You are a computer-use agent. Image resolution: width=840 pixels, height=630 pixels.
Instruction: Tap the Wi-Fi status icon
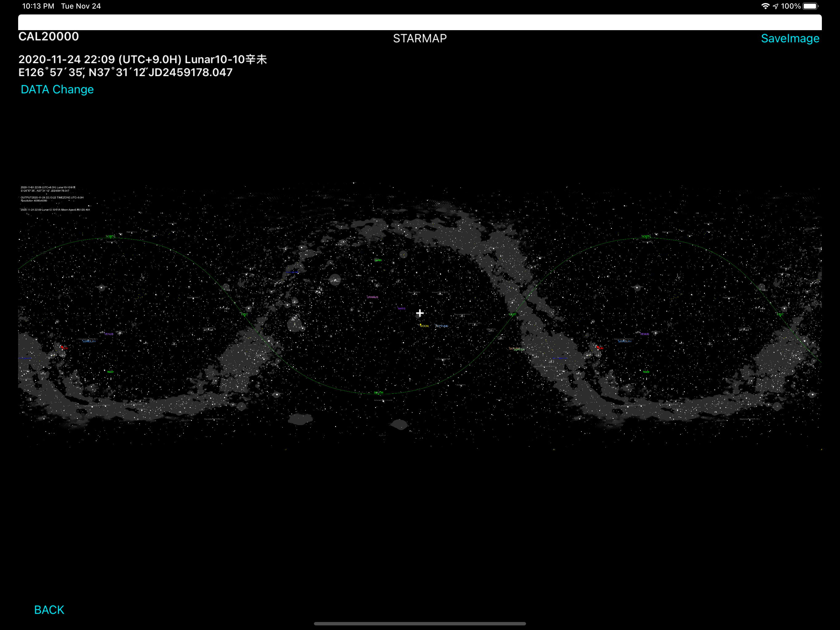click(765, 6)
